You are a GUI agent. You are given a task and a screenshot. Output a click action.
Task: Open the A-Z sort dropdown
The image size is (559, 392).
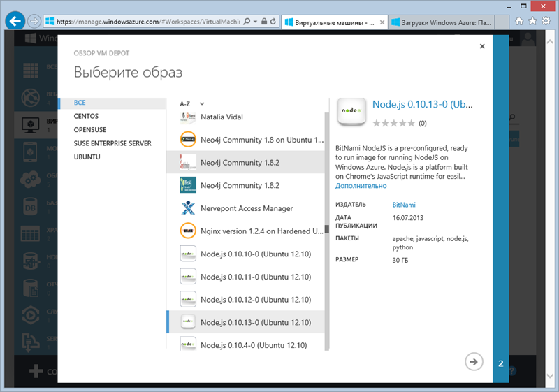(192, 104)
